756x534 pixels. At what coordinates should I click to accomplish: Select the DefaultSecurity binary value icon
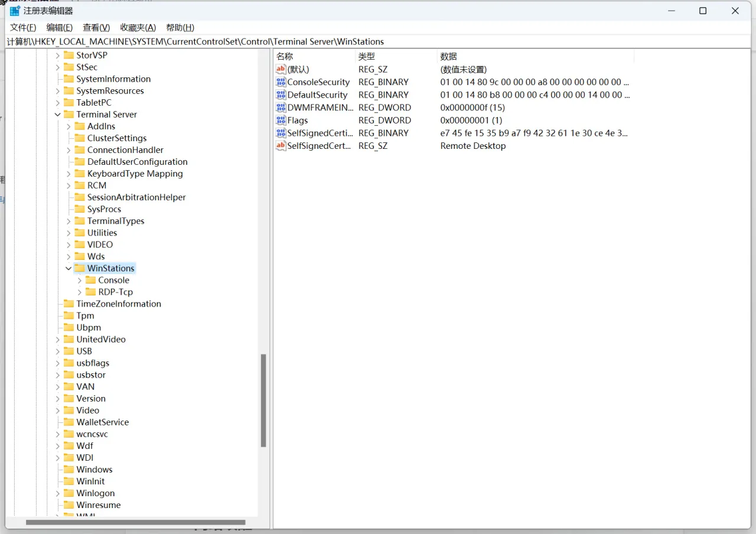pos(281,95)
